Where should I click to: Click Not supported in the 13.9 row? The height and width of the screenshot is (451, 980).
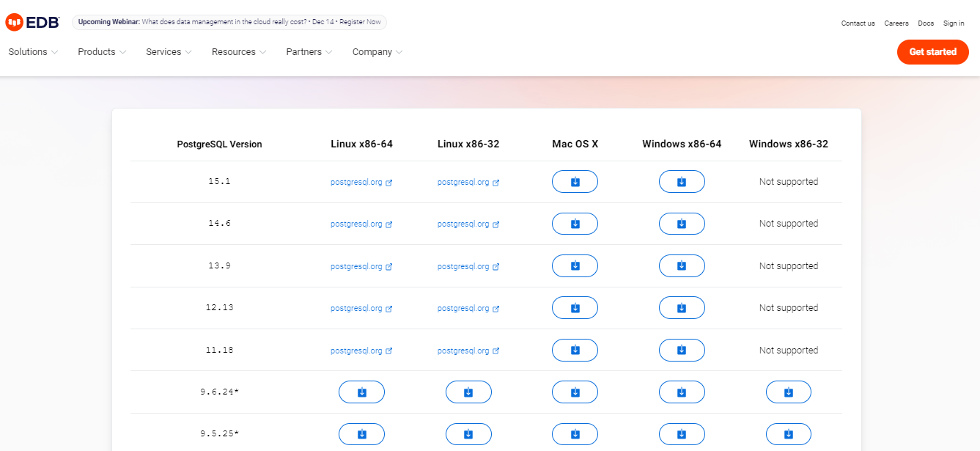point(789,266)
